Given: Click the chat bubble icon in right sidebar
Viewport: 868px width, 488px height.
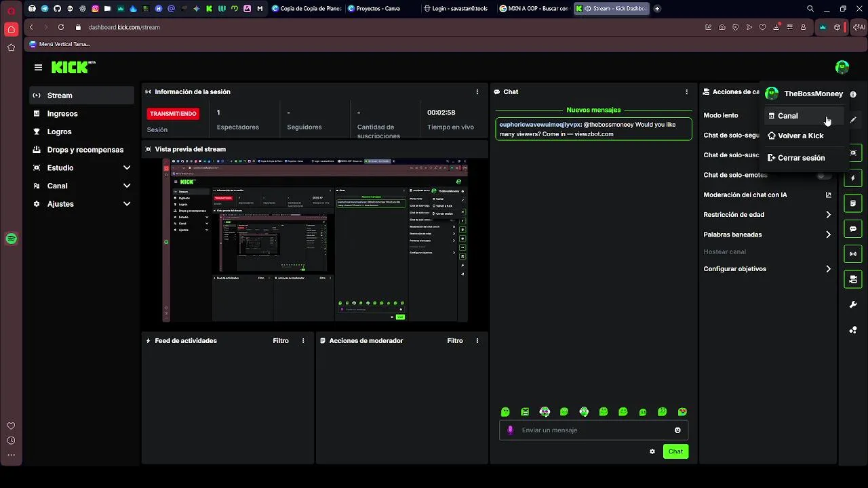Looking at the screenshot, I should click(x=853, y=229).
